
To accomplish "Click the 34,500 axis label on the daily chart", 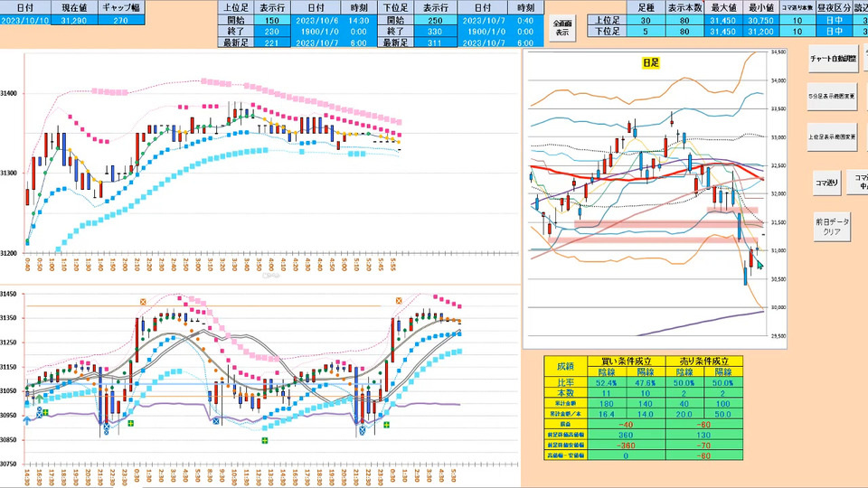I will 778,52.
